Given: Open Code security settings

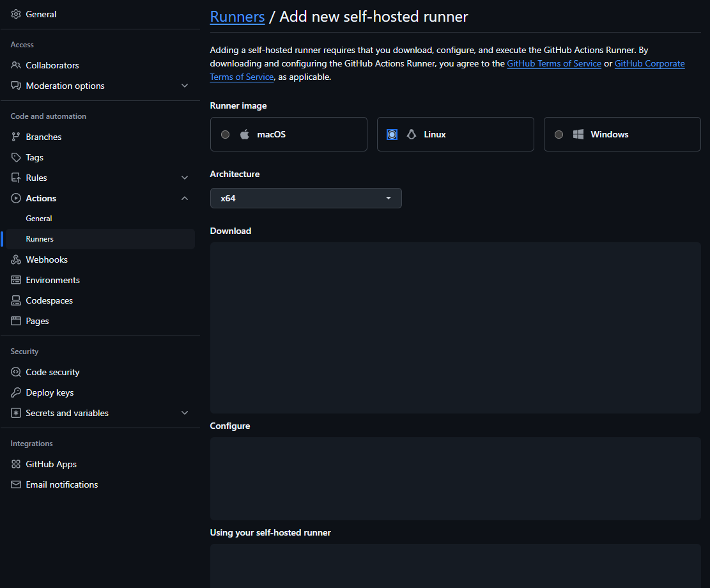Looking at the screenshot, I should click(99, 372).
